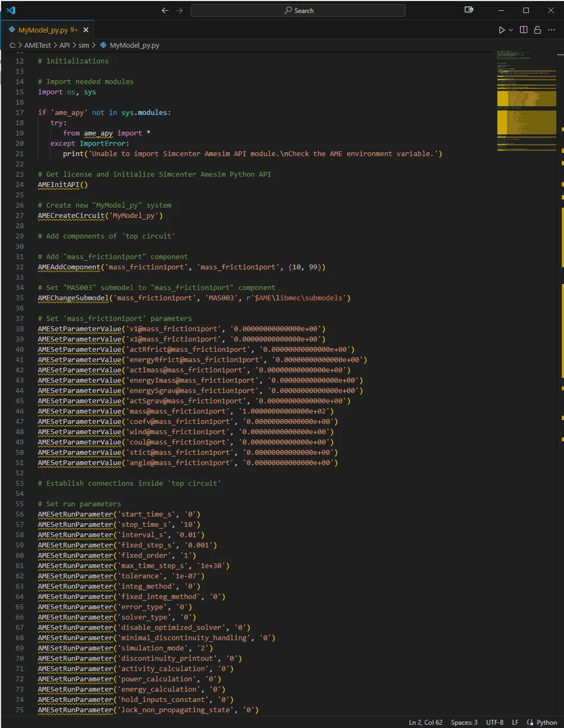Go forward with the right arrow
Viewport: 564px width, 728px height.
[x=179, y=10]
